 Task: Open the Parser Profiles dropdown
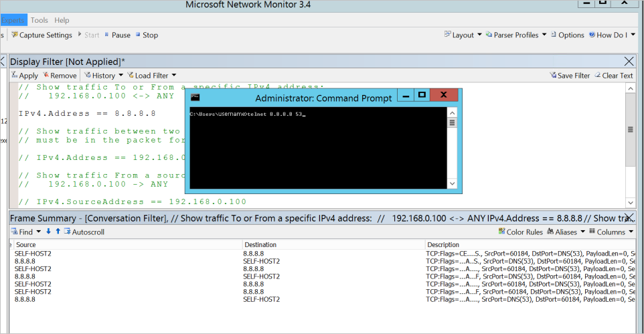[x=515, y=35]
